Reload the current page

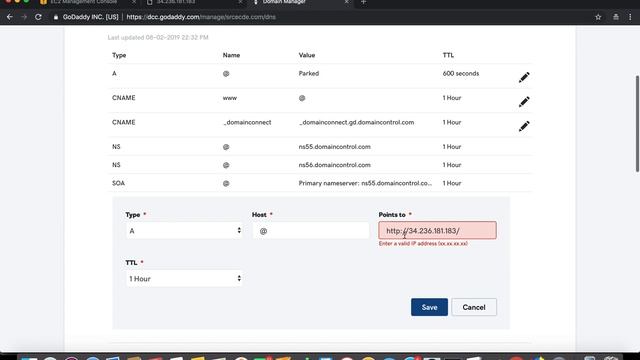(38, 17)
